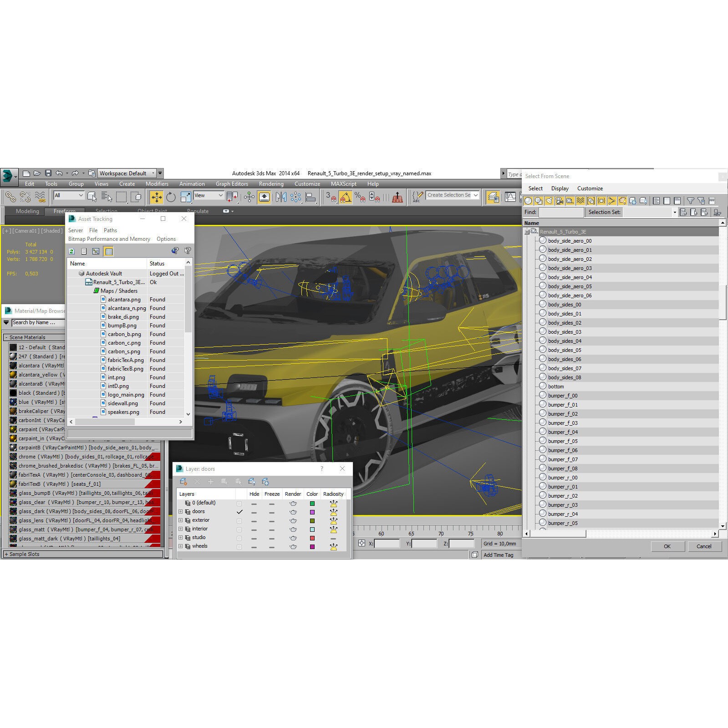The height and width of the screenshot is (728, 728).
Task: Click Cancel in Select From Scene dialog
Action: [704, 546]
